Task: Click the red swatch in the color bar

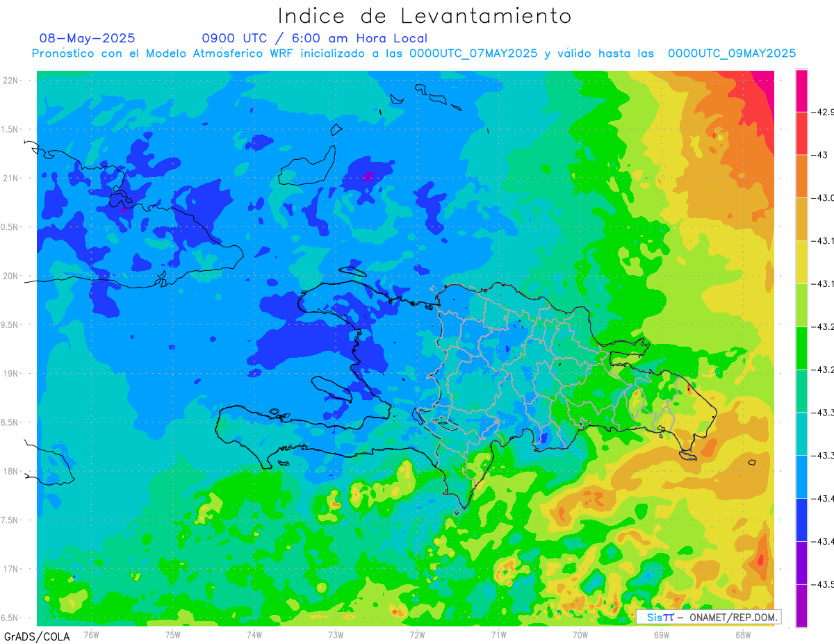Action: pos(801,133)
